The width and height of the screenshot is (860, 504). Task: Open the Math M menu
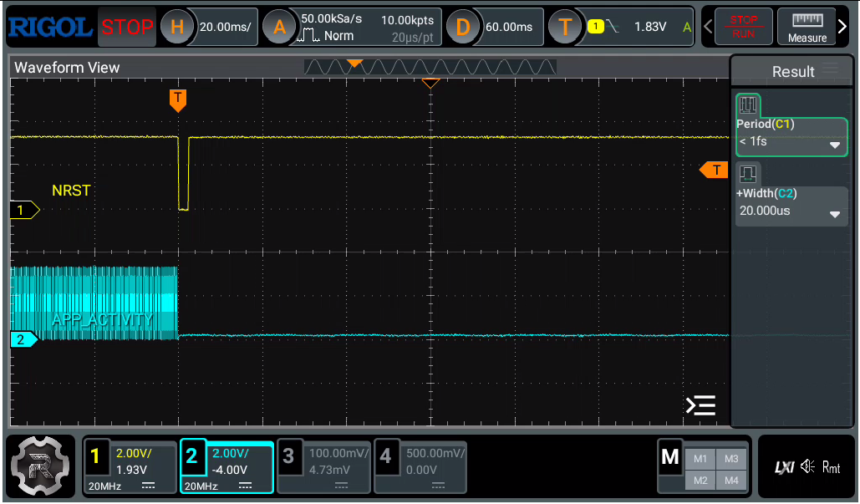click(x=670, y=456)
